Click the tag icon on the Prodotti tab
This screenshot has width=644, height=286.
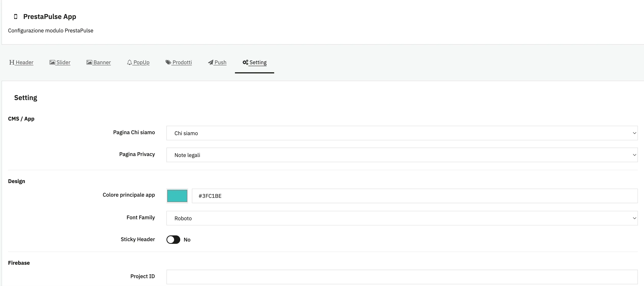[168, 62]
